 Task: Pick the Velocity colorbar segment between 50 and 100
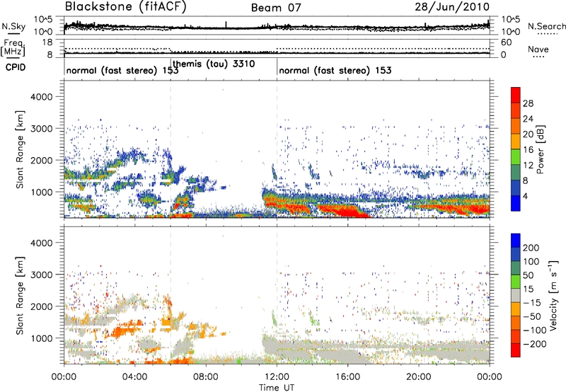point(516,268)
